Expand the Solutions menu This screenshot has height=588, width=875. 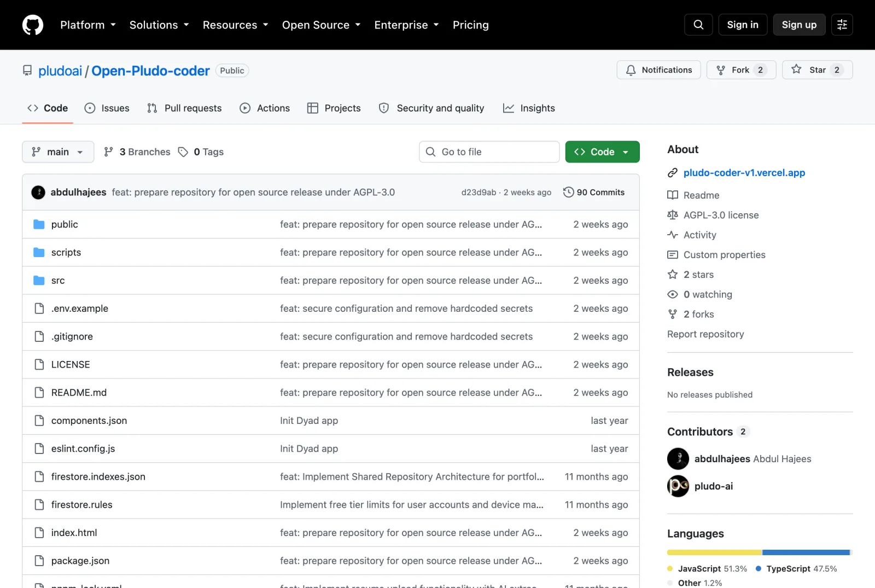click(x=159, y=25)
